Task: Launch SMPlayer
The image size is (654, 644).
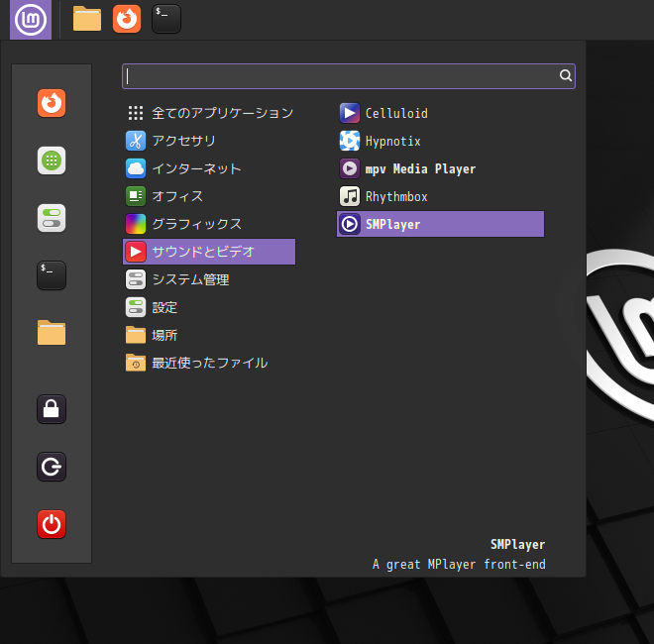Action: (440, 224)
